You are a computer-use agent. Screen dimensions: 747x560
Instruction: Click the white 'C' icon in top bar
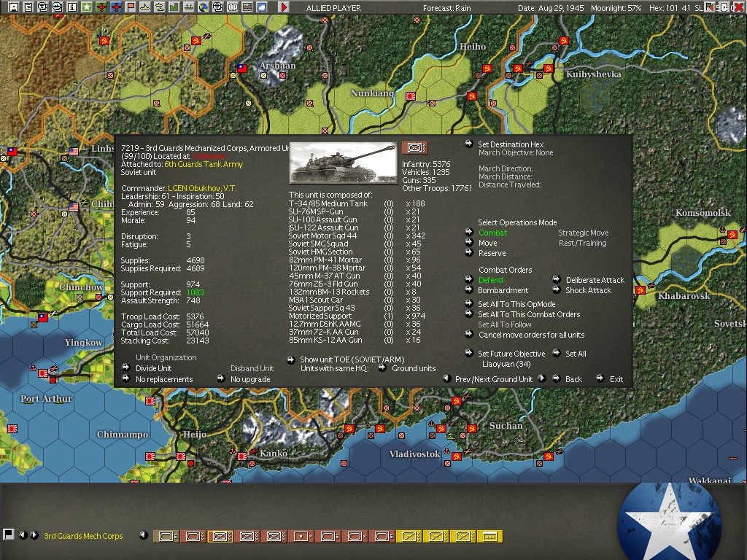click(x=724, y=7)
